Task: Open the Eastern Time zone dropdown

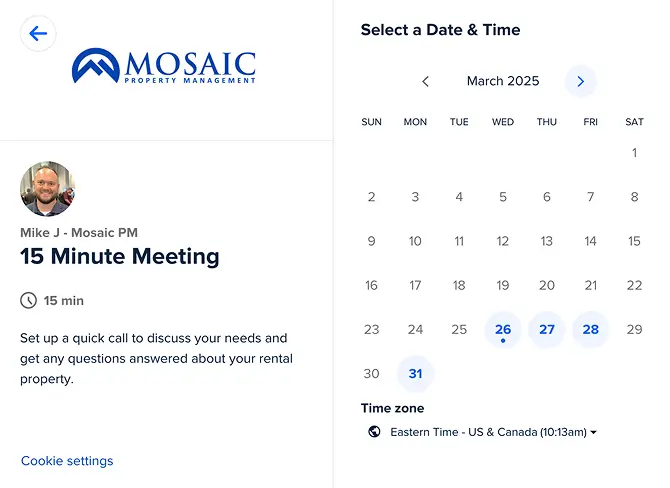Action: 494,432
